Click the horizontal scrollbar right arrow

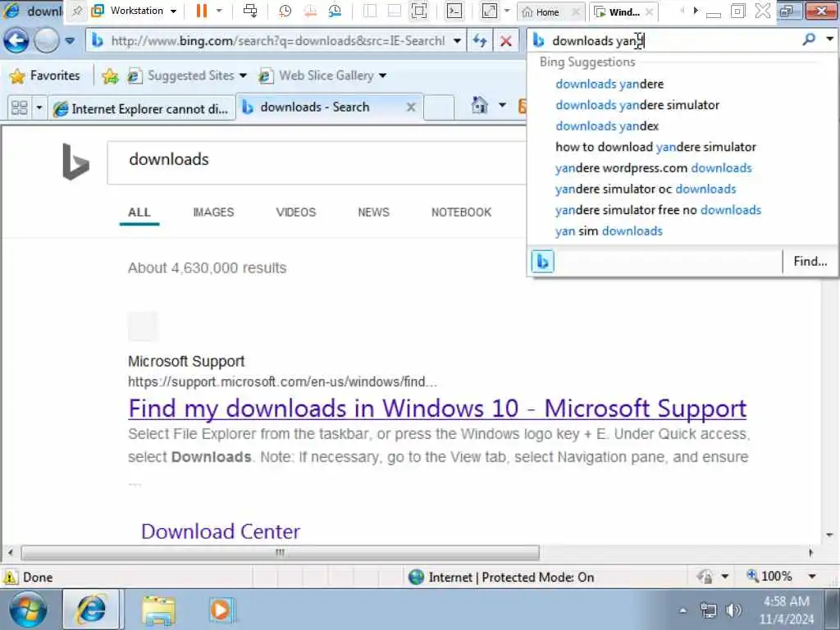click(810, 552)
